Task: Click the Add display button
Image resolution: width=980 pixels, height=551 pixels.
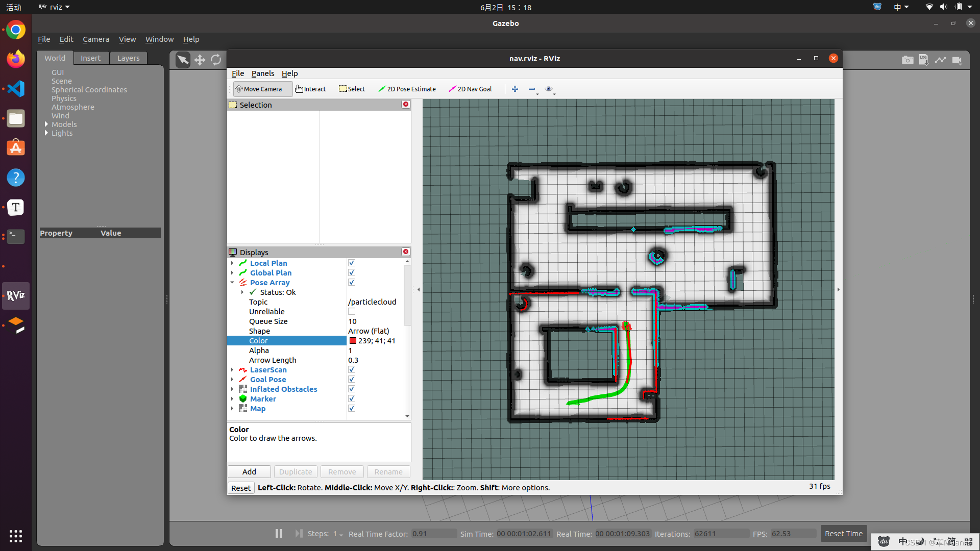Action: [249, 472]
